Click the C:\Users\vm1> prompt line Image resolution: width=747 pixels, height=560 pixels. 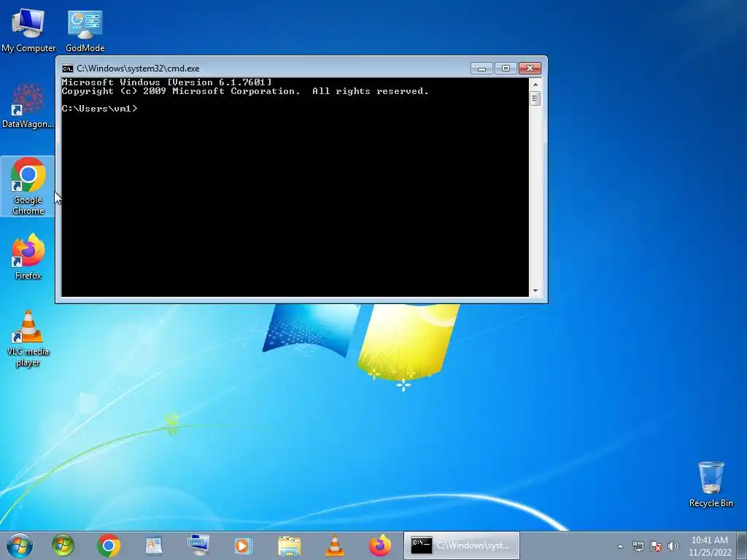click(x=99, y=109)
